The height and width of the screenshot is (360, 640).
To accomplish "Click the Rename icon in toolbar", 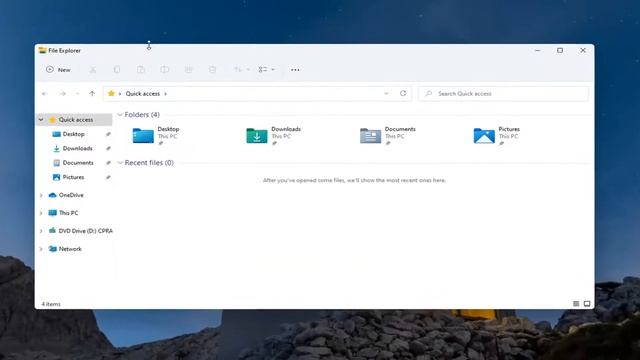I will [164, 70].
